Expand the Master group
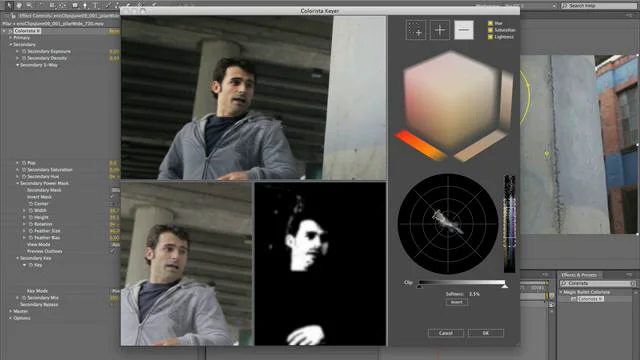 (11, 311)
